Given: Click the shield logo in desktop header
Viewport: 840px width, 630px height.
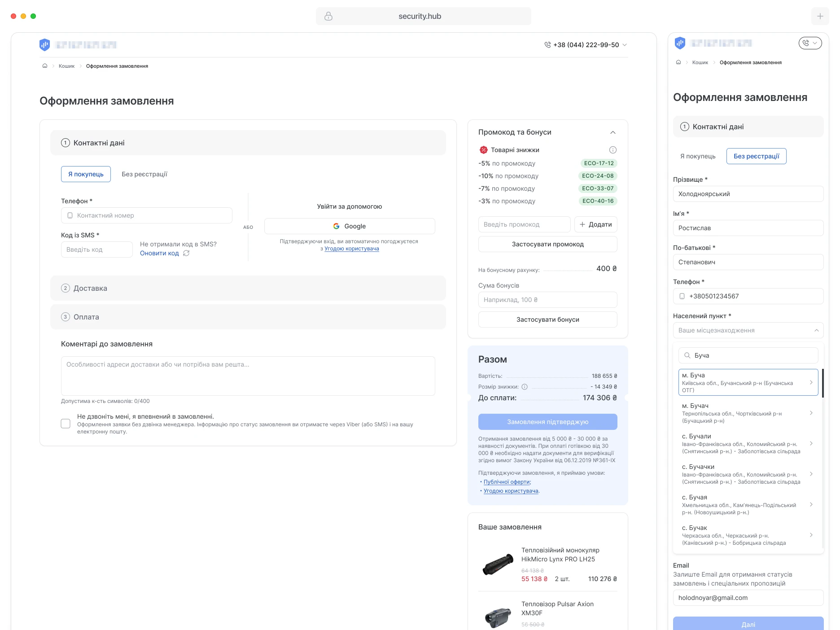Looking at the screenshot, I should [x=44, y=44].
